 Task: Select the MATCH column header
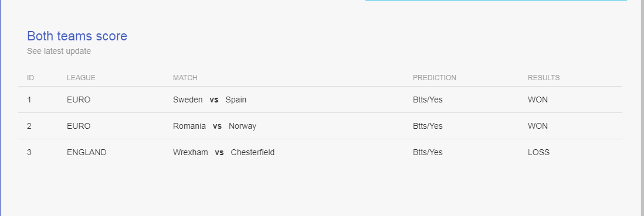click(185, 78)
